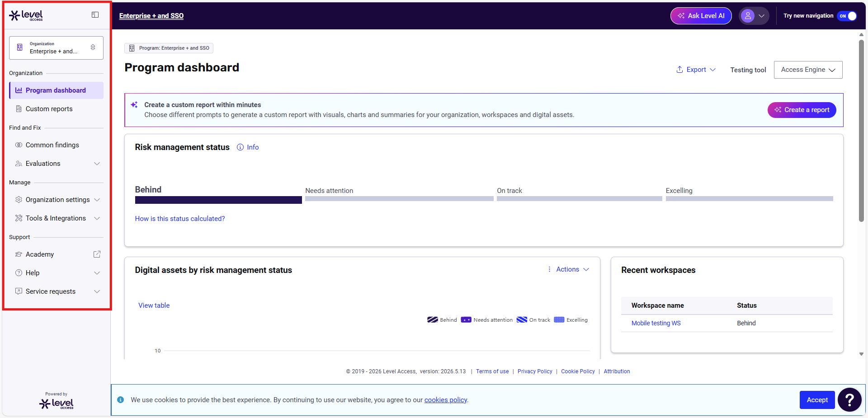
Task: Expand the Evaluations sidebar section
Action: click(x=57, y=164)
